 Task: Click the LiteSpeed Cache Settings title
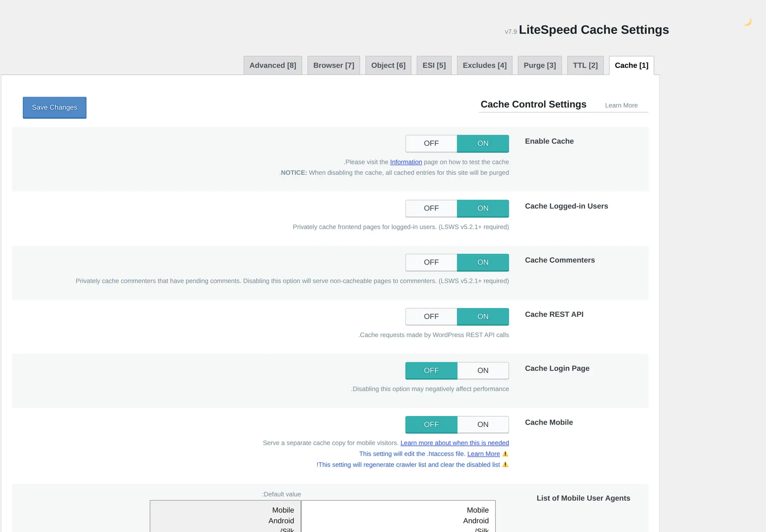click(x=594, y=30)
